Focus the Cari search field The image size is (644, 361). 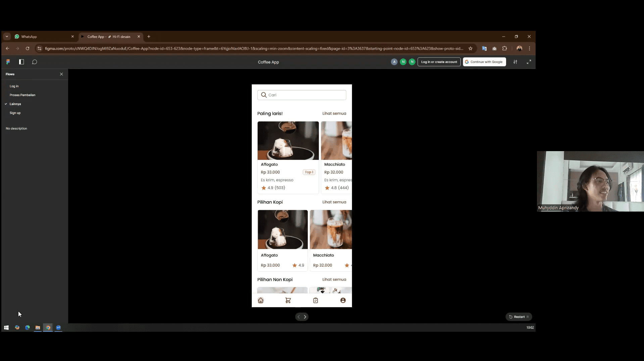pyautogui.click(x=302, y=95)
